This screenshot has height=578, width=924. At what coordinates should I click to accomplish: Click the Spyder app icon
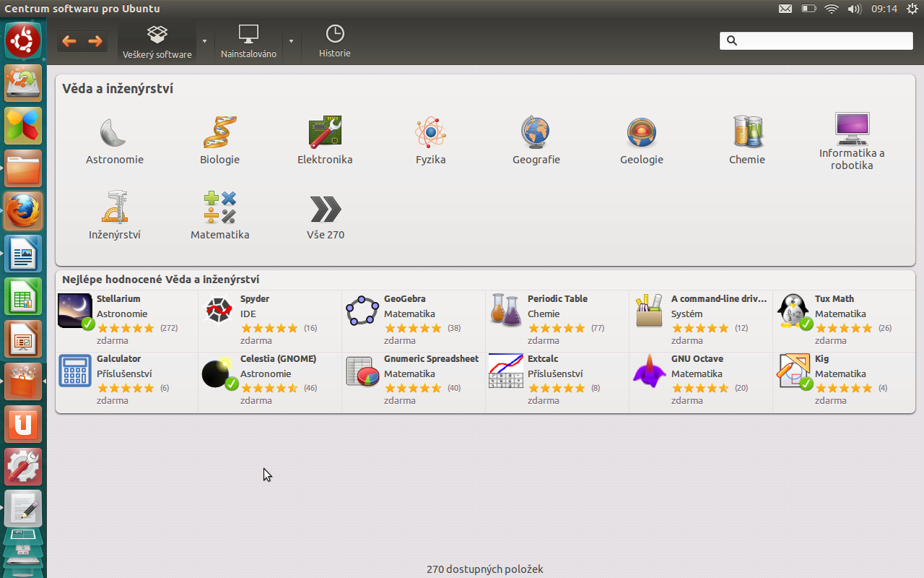tap(218, 311)
